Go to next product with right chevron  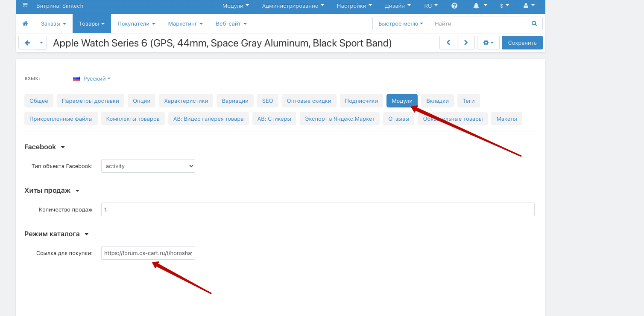(x=466, y=43)
